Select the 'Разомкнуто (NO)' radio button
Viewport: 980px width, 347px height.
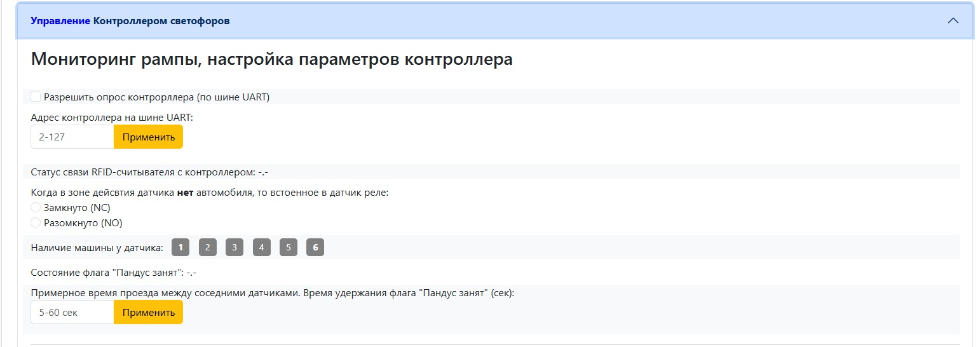click(x=36, y=223)
